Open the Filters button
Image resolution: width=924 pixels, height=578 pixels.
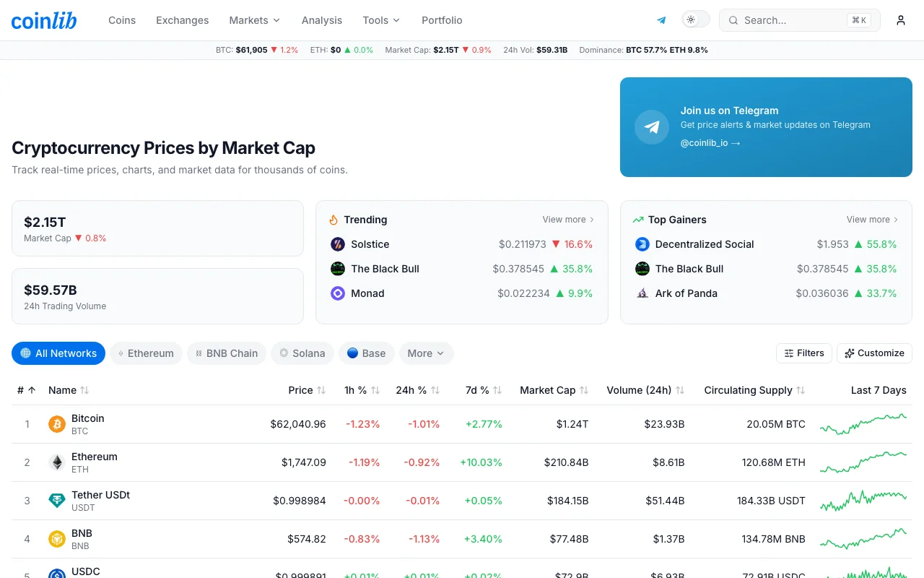tap(804, 353)
